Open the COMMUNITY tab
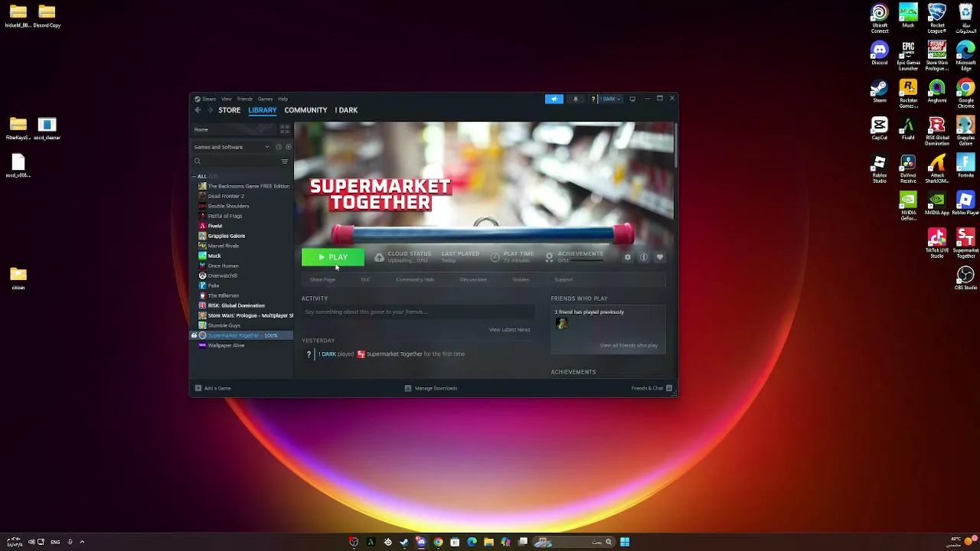This screenshot has height=551, width=980. [305, 110]
